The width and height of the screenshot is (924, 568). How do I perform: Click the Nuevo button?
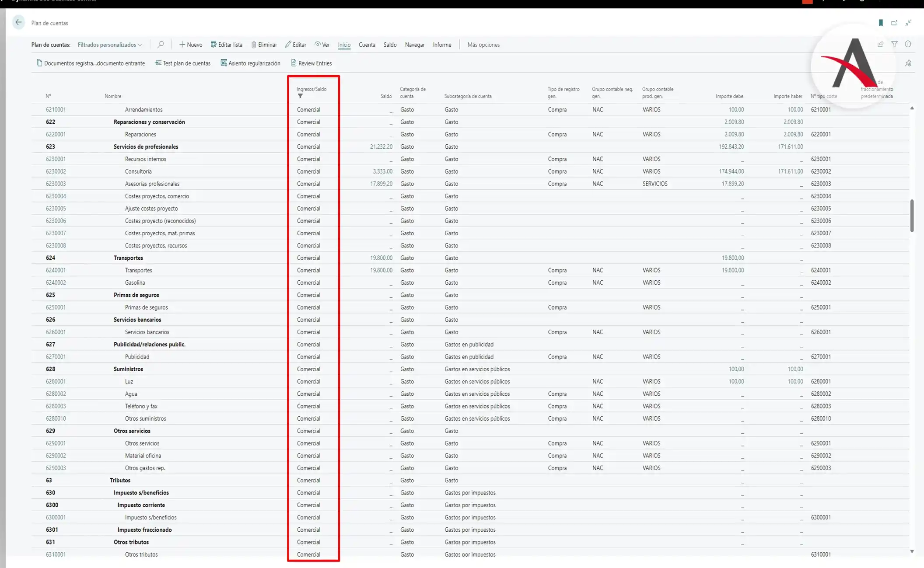pyautogui.click(x=191, y=45)
